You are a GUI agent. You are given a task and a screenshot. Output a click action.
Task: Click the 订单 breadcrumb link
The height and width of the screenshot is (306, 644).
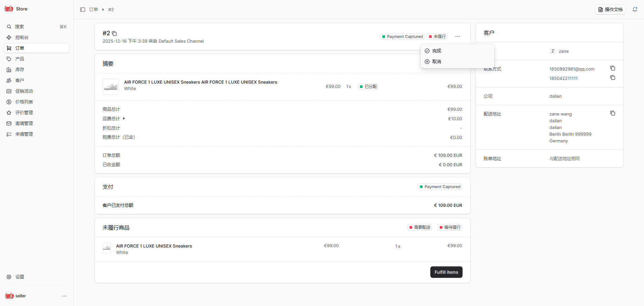[x=94, y=10]
